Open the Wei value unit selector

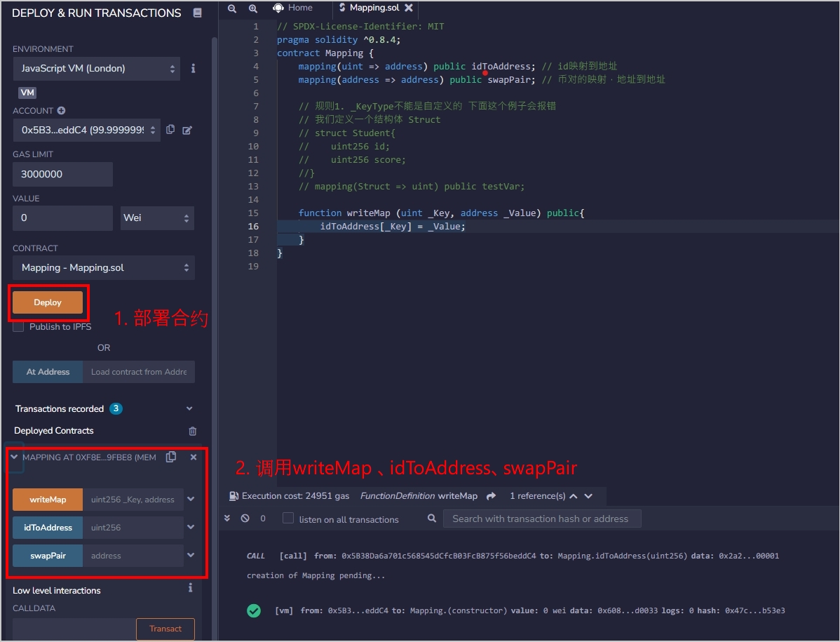click(x=156, y=218)
